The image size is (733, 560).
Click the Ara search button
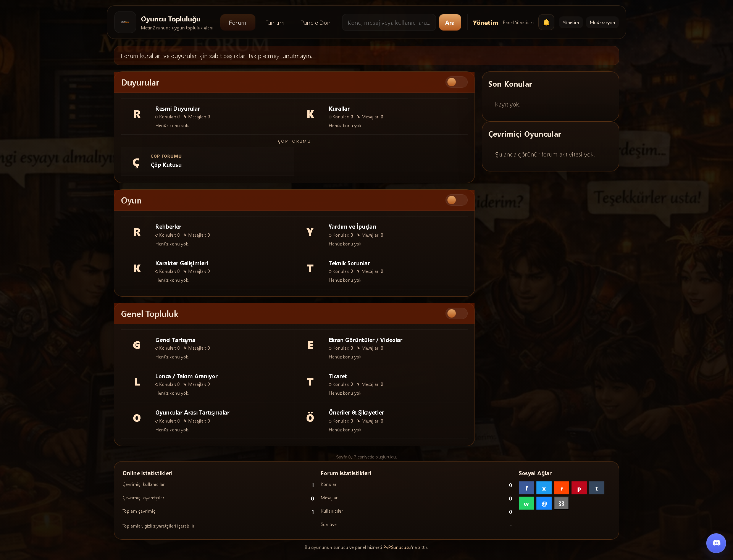coord(450,23)
